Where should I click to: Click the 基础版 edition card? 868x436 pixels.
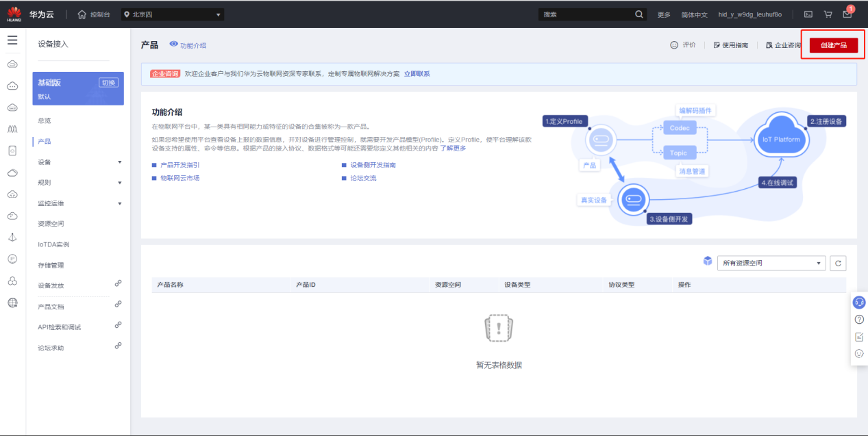click(78, 88)
